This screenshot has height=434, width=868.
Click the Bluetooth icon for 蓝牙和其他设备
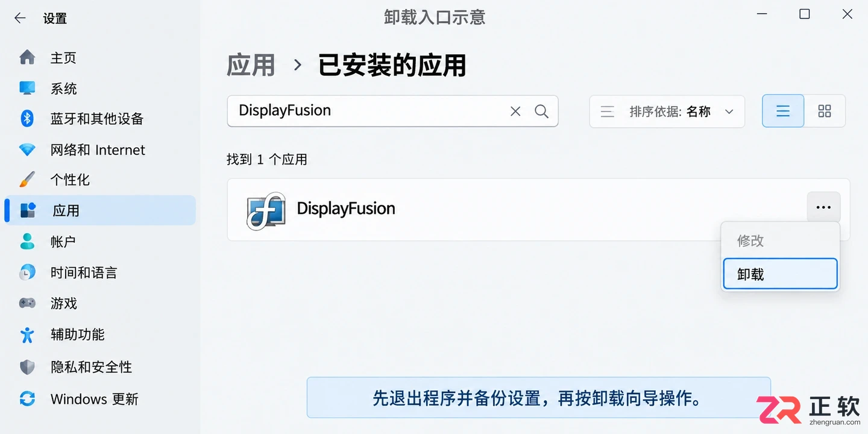27,118
